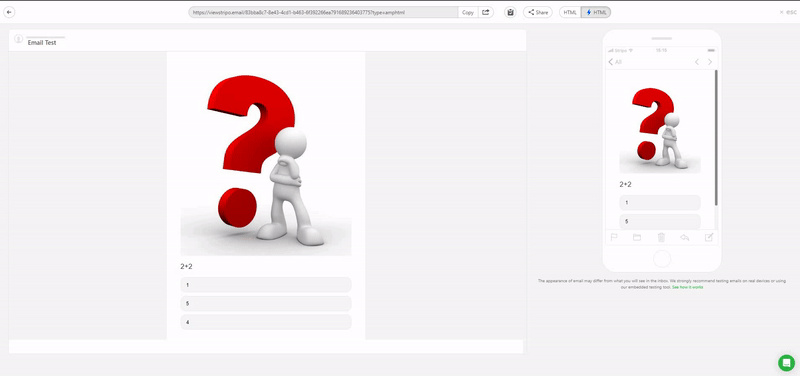The image size is (800, 376).
Task: Click the Share button
Action: click(538, 12)
